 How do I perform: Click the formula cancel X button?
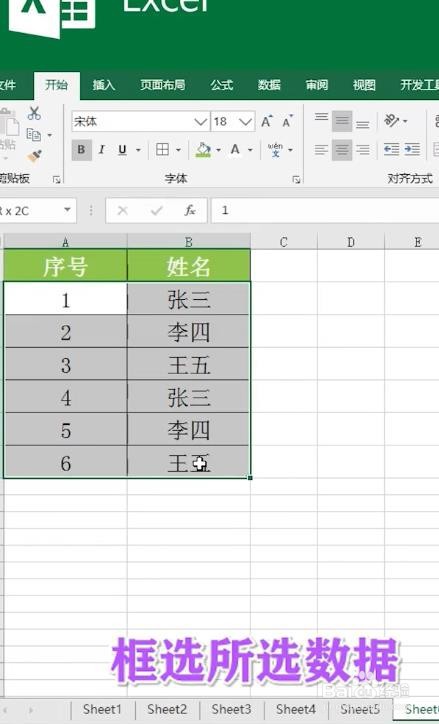tap(122, 211)
